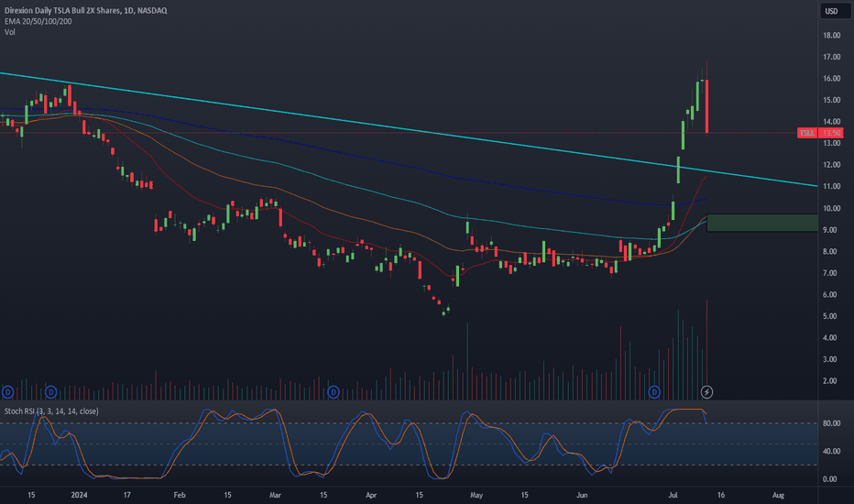Select the Stoch RSI indicator legend

tap(51, 411)
